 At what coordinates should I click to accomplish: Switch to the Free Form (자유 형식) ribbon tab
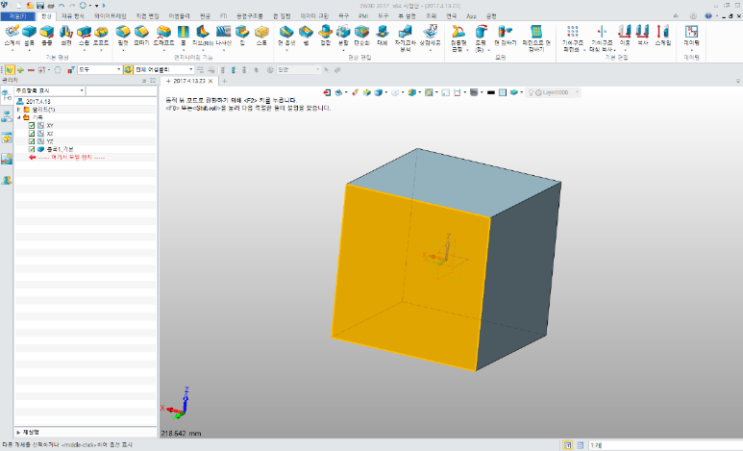[x=72, y=16]
